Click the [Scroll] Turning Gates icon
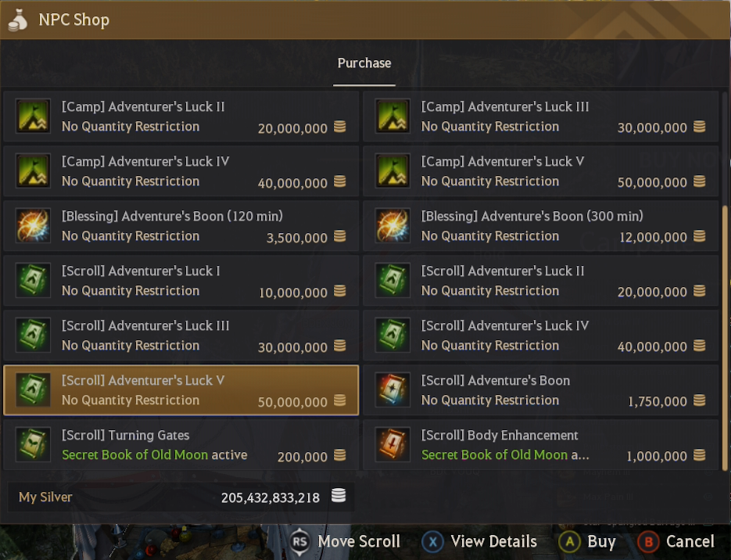The width and height of the screenshot is (731, 560). pos(33,445)
